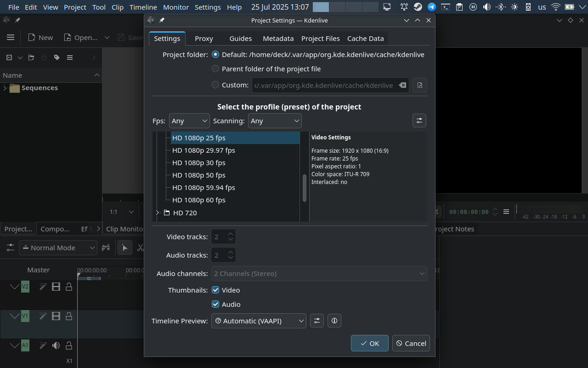Click the timeline preview info icon
The width and height of the screenshot is (588, 368).
334,321
